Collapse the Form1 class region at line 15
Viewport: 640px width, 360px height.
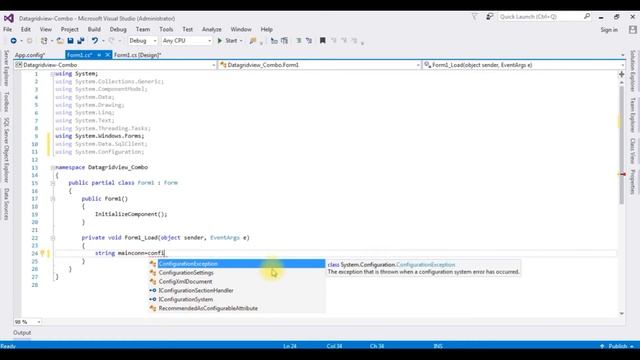53,183
